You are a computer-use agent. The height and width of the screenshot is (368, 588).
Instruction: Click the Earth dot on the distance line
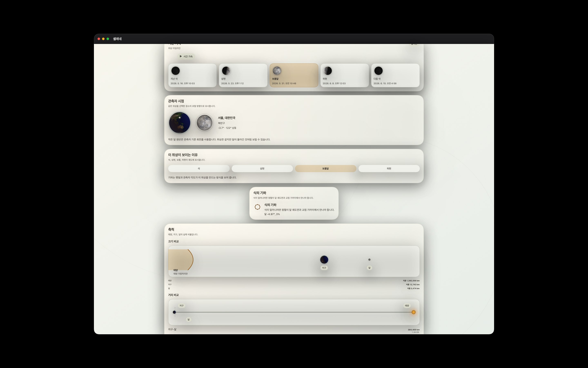click(x=174, y=312)
